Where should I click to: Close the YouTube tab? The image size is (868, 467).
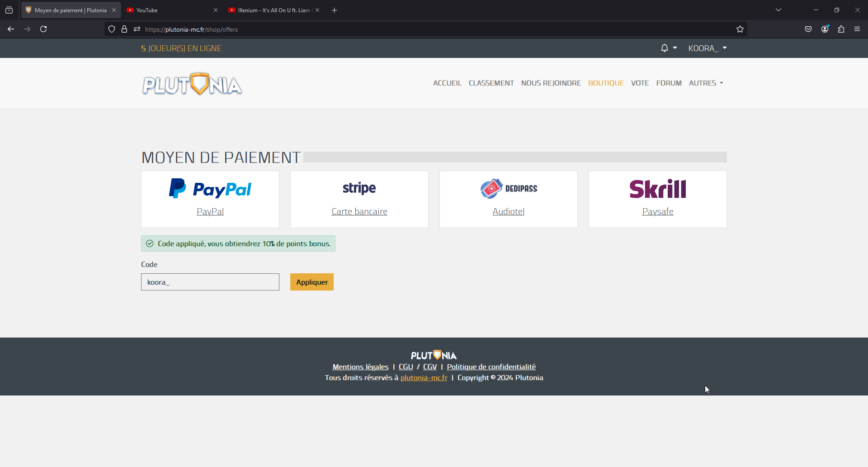pos(216,10)
